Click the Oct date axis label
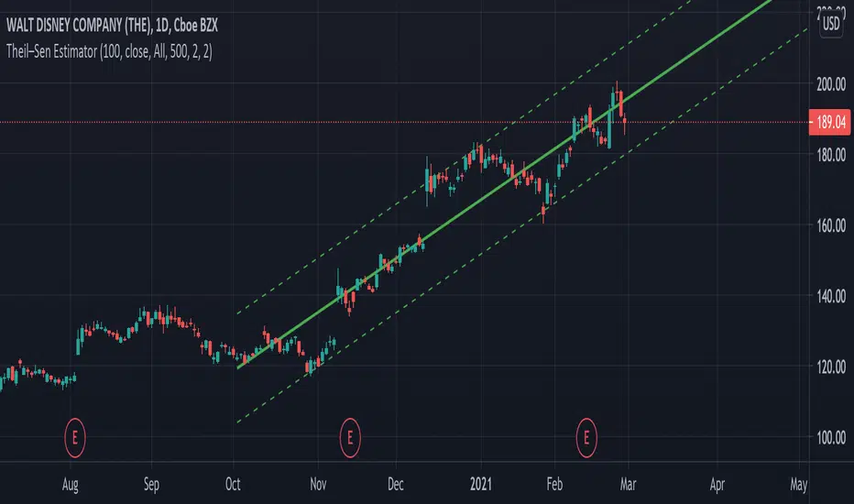This screenshot has height=504, width=854. 233,485
